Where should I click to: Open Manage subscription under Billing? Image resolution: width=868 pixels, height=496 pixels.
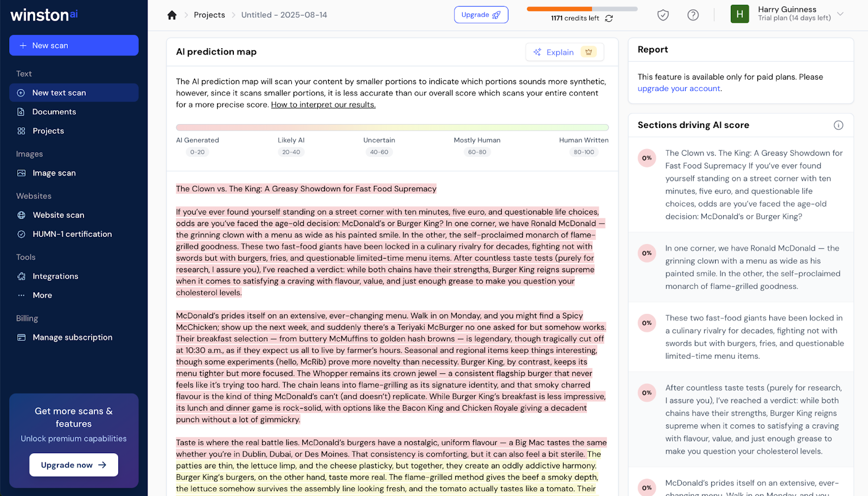(74, 337)
